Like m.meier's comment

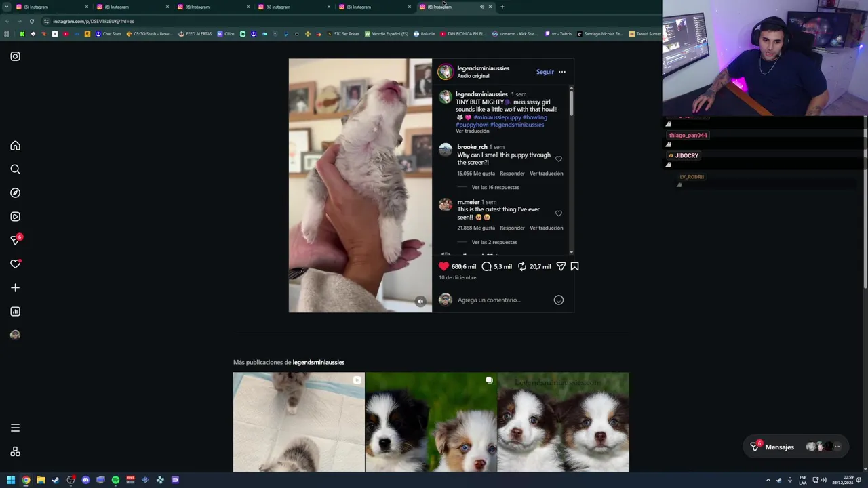[x=559, y=213]
